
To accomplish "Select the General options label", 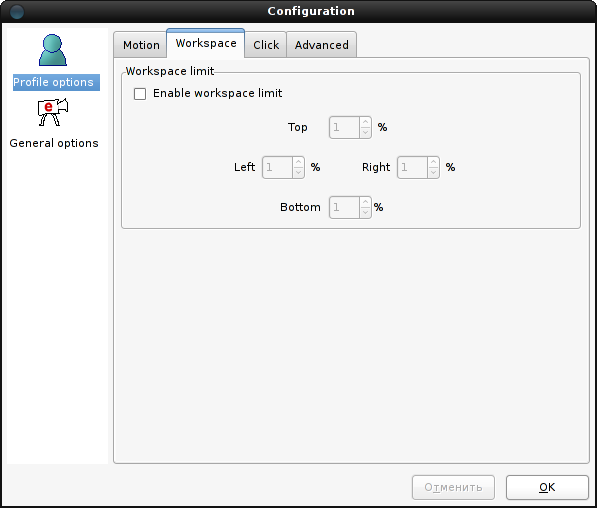I will coord(54,143).
